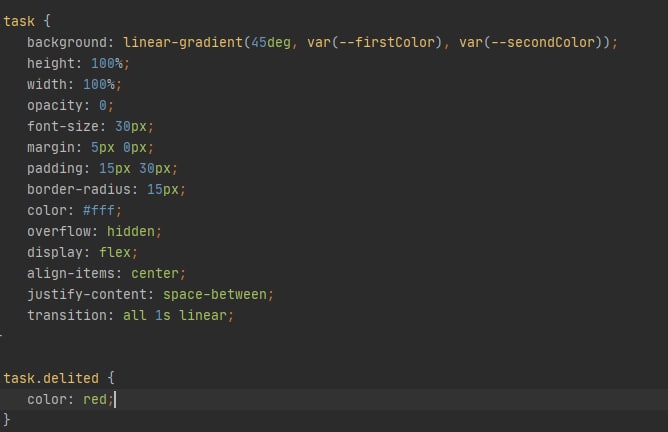Click the 'margin' property name
The width and height of the screenshot is (668, 432).
[x=51, y=147]
